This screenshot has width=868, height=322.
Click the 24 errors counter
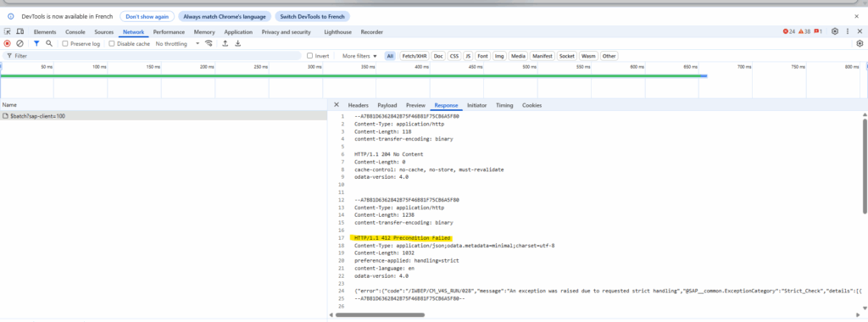789,31
